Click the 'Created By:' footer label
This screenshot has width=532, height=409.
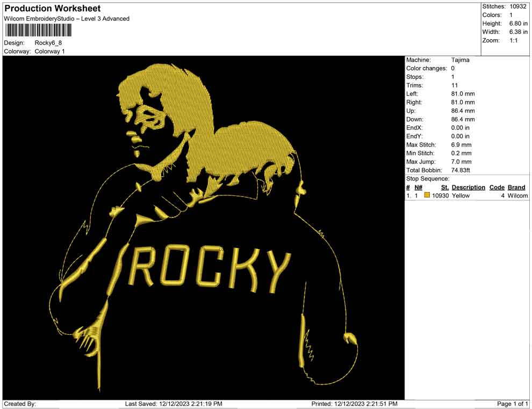point(20,404)
